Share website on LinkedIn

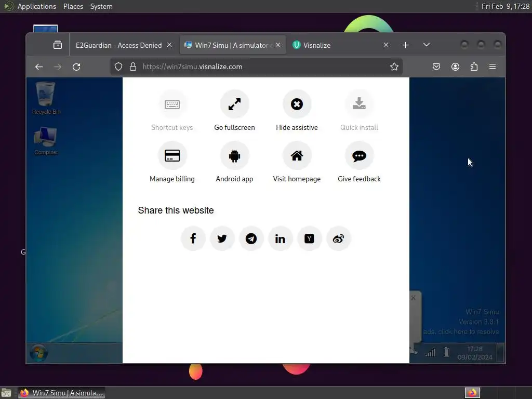click(x=280, y=238)
